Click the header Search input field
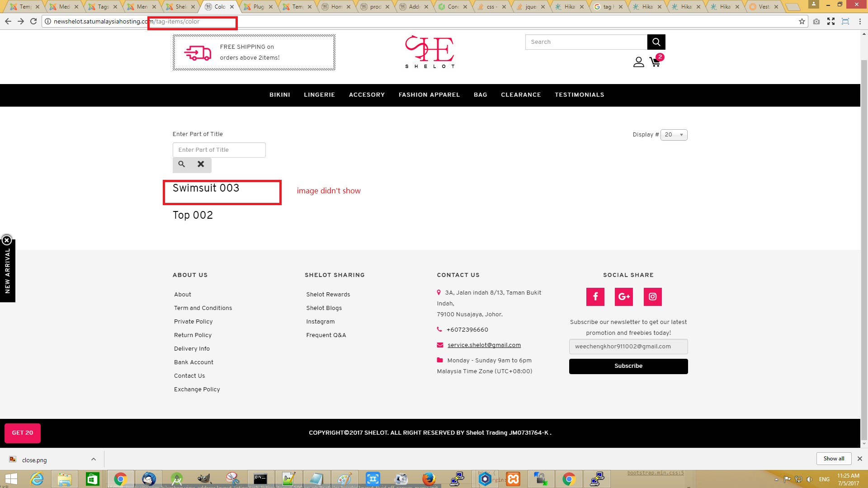Screen dimensions: 868x488 [x=586, y=42]
